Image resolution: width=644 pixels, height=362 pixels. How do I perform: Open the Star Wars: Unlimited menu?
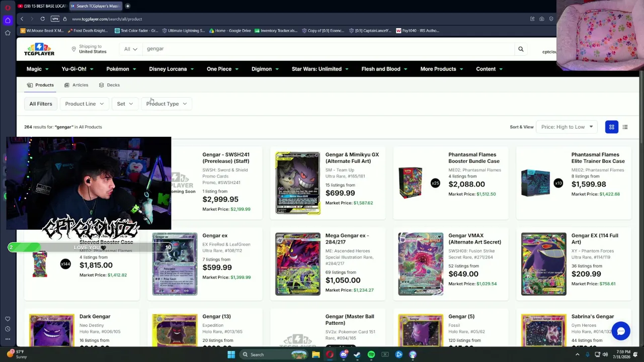[x=320, y=69]
